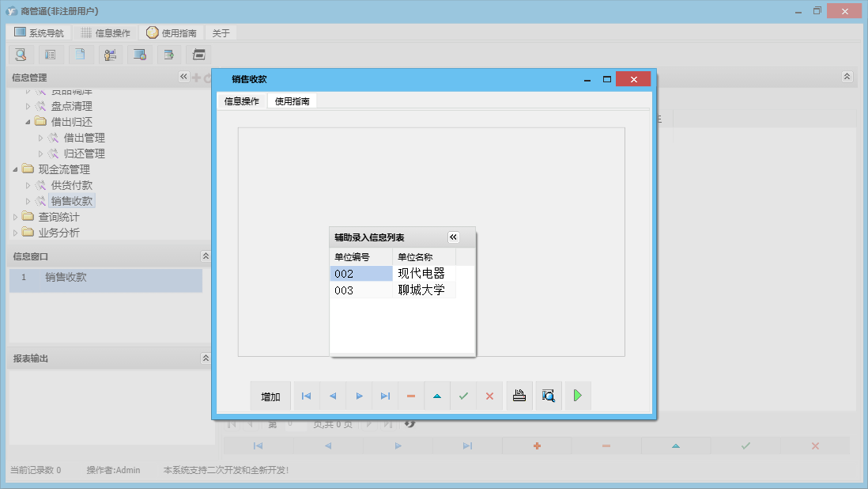868x489 pixels.
Task: Click the orange minus delete icon in dialog
Action: (x=411, y=396)
